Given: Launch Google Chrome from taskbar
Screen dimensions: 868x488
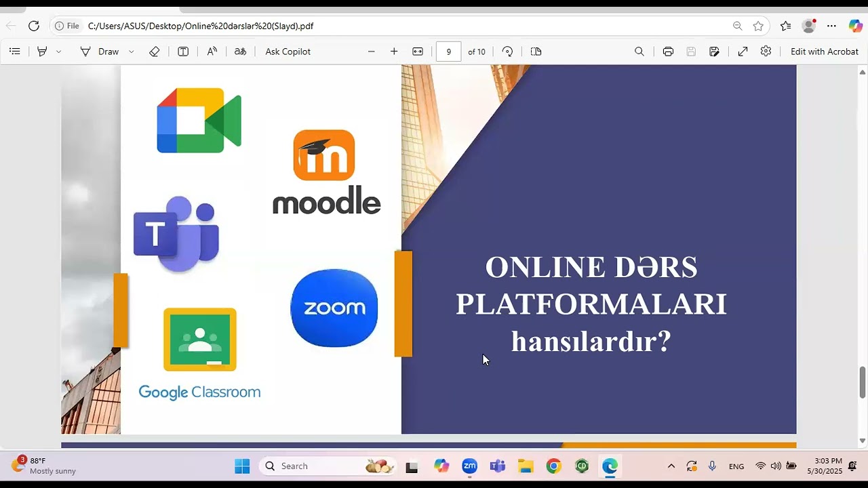Looking at the screenshot, I should [x=554, y=466].
